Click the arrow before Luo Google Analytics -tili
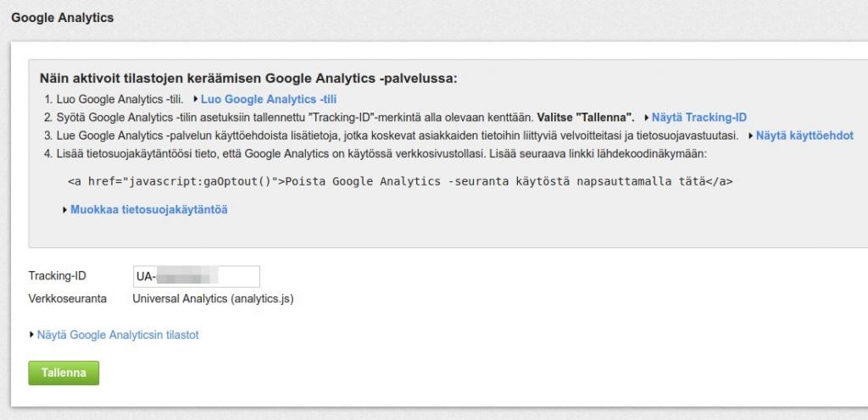868x420 pixels. click(196, 99)
